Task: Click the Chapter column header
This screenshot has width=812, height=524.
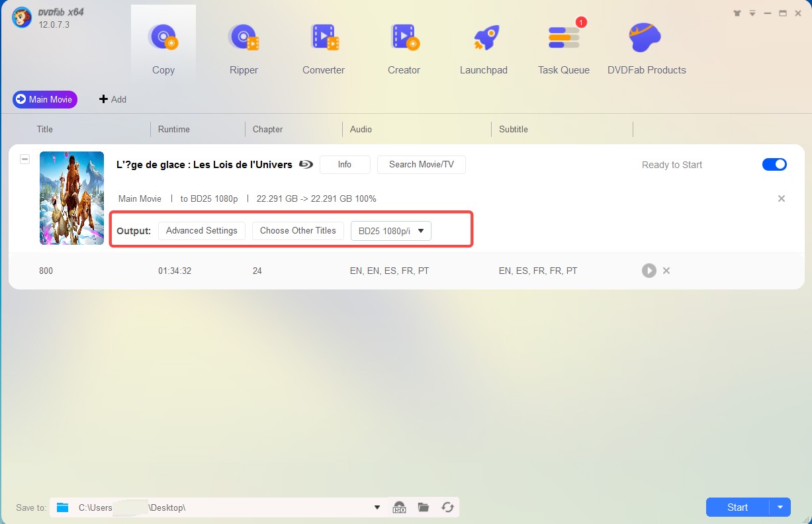Action: [268, 130]
